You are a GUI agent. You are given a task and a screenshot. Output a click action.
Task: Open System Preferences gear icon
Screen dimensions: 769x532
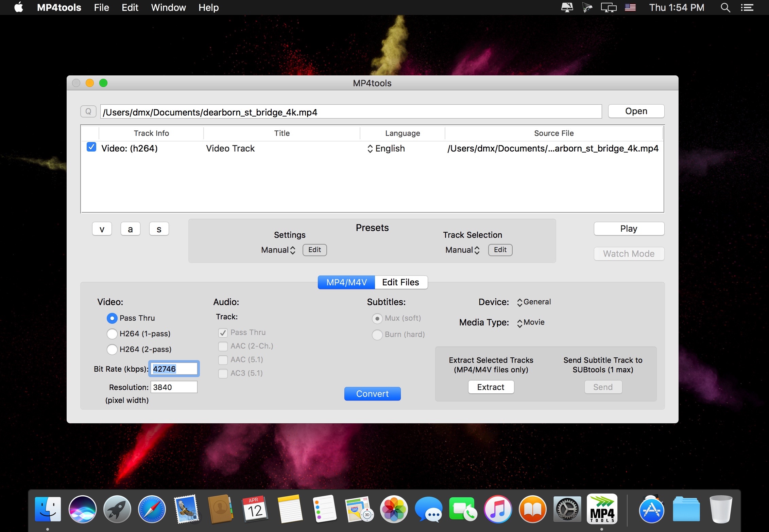(567, 509)
